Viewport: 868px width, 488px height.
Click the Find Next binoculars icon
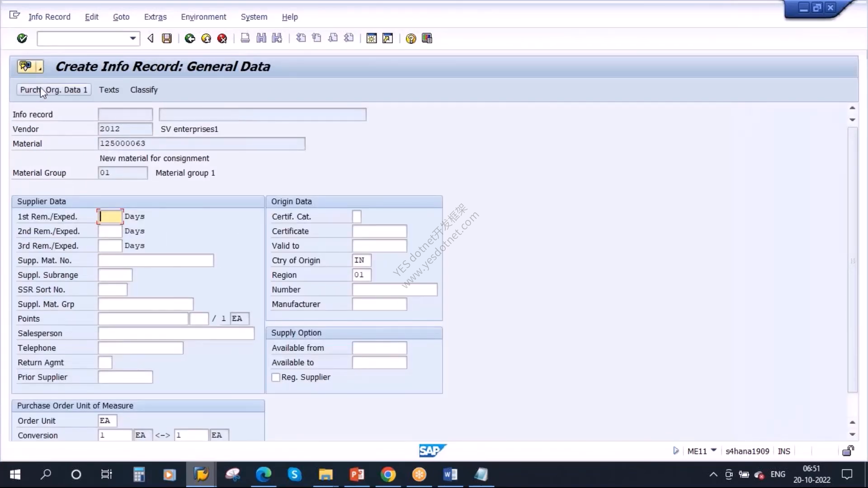click(x=277, y=38)
